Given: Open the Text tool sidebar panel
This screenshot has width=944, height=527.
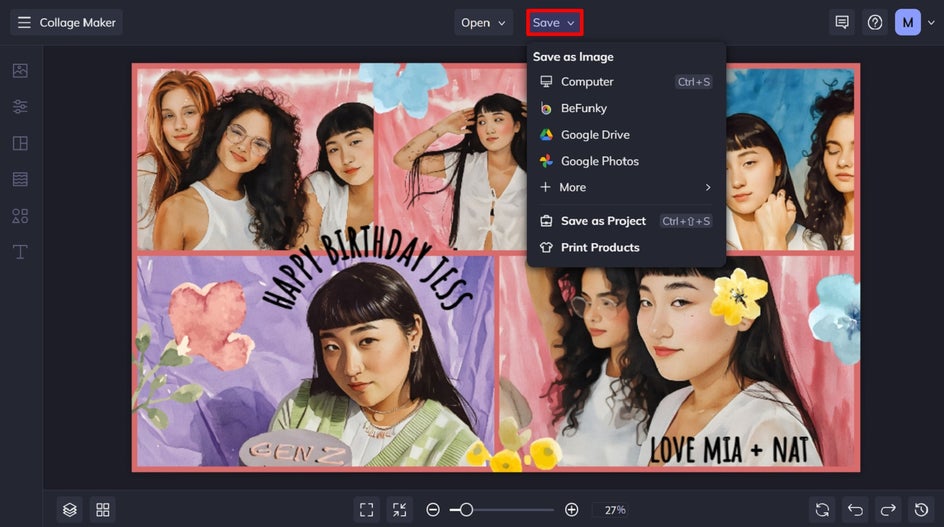Looking at the screenshot, I should click(20, 252).
